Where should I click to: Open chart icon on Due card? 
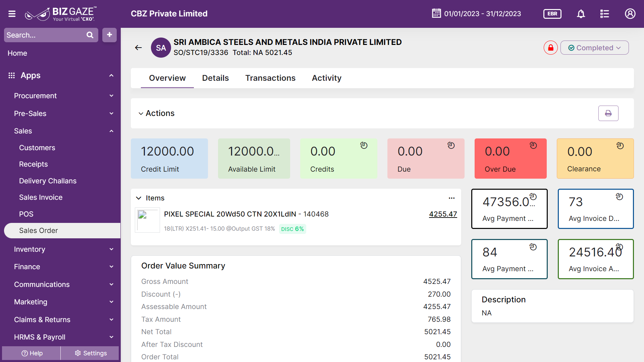click(451, 145)
